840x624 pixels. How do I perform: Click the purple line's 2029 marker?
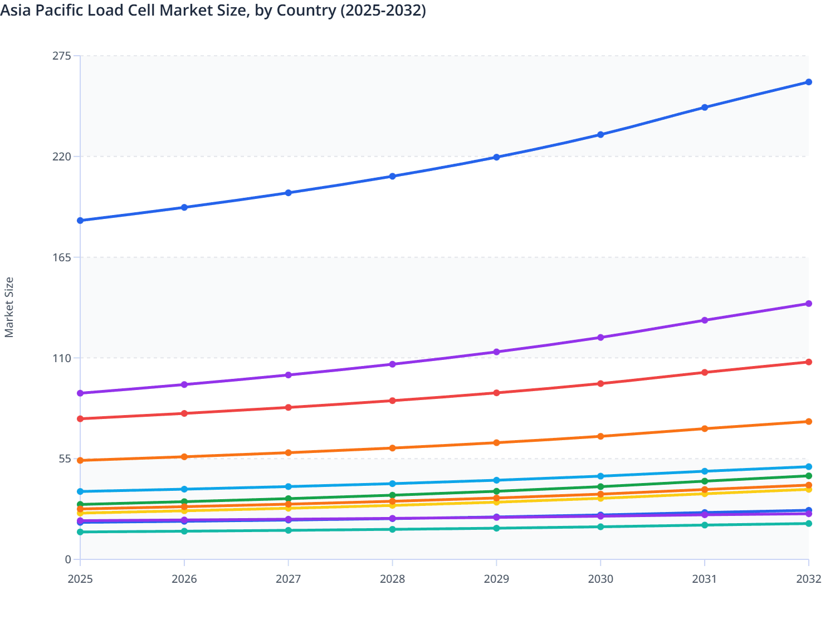click(497, 352)
